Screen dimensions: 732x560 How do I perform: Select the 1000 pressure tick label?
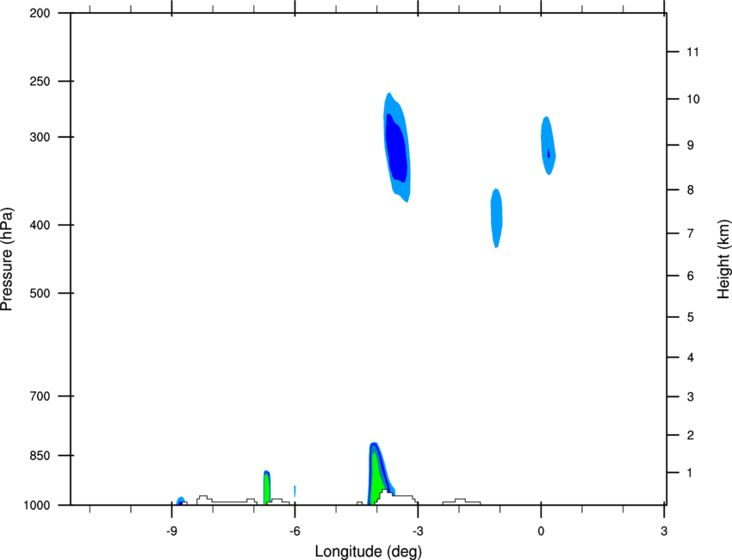coord(37,506)
